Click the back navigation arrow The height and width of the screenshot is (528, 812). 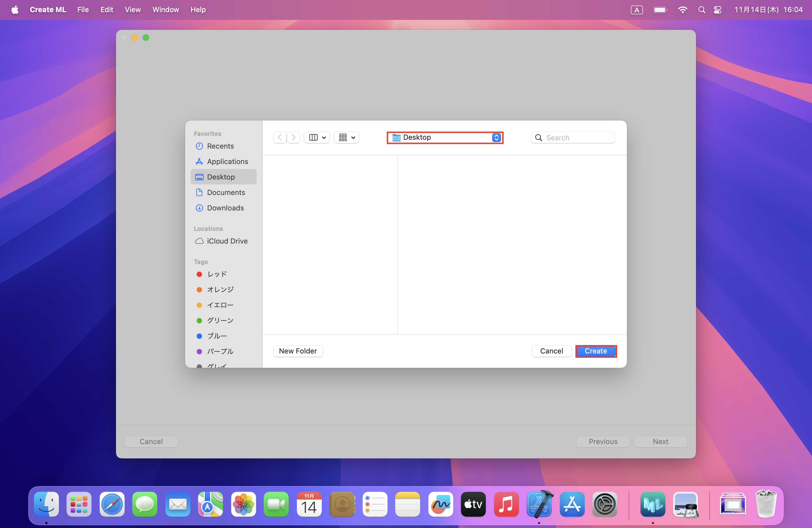[280, 138]
